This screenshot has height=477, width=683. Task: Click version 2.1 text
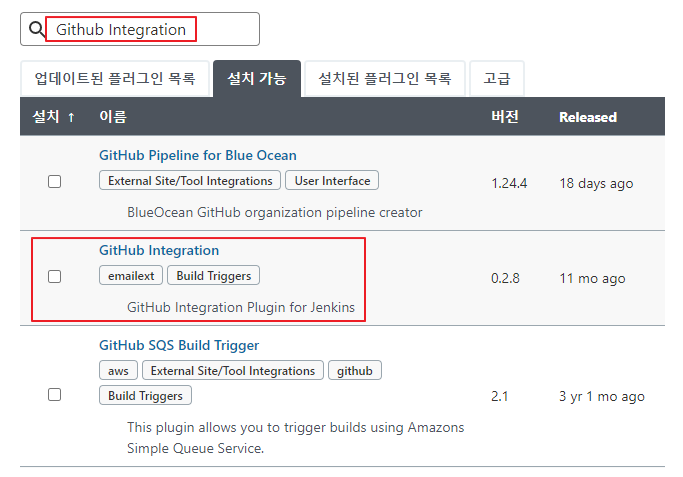tap(500, 396)
